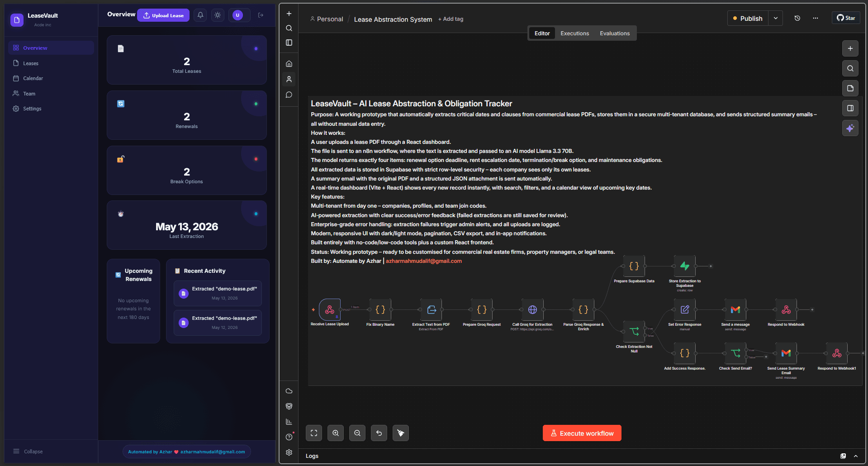Image resolution: width=868 pixels, height=466 pixels.
Task: Expand the Publish dropdown arrow
Action: pos(776,19)
